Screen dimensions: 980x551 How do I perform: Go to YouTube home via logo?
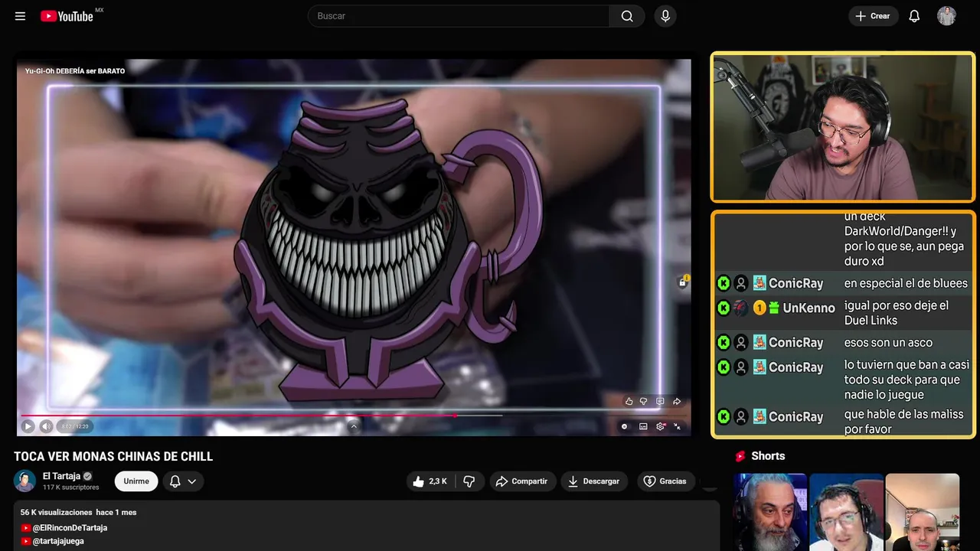pos(67,16)
